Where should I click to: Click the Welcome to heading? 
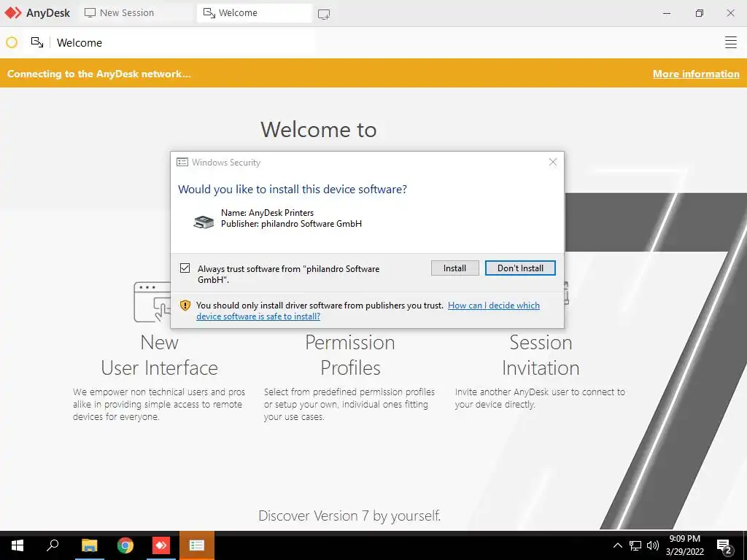(x=318, y=130)
